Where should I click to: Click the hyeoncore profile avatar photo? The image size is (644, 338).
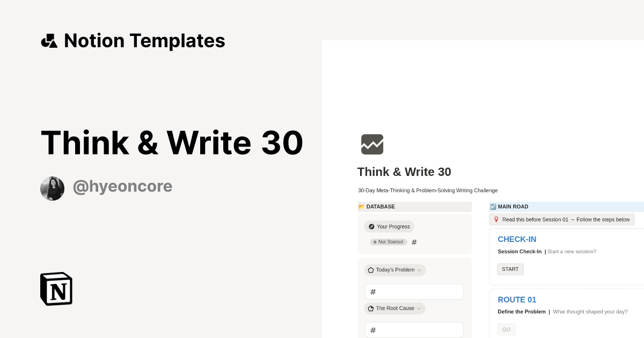tap(52, 188)
